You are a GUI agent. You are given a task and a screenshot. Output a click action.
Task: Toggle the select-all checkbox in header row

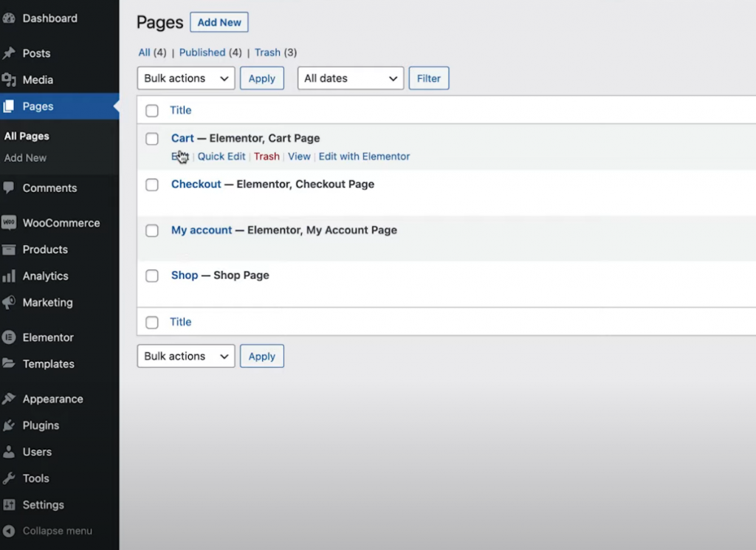point(152,111)
